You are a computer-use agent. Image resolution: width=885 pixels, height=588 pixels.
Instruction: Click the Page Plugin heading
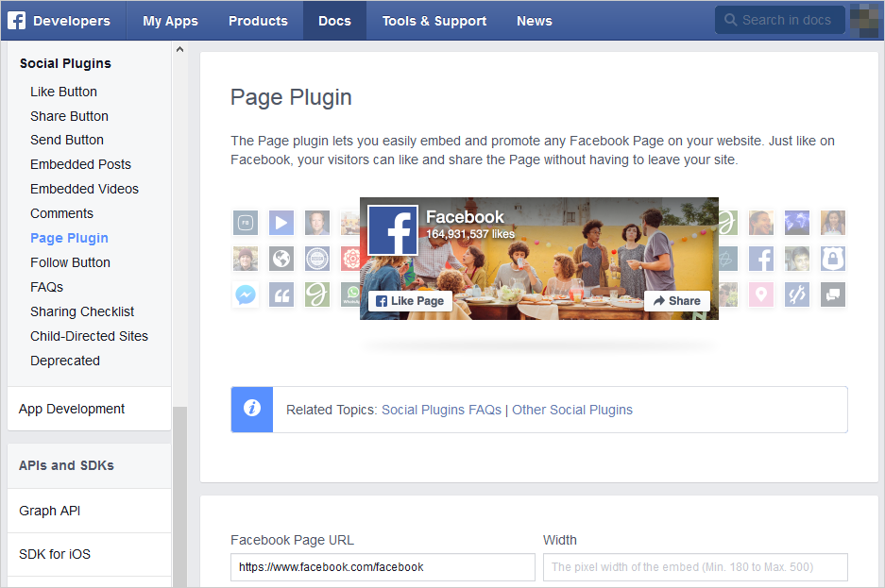point(291,97)
